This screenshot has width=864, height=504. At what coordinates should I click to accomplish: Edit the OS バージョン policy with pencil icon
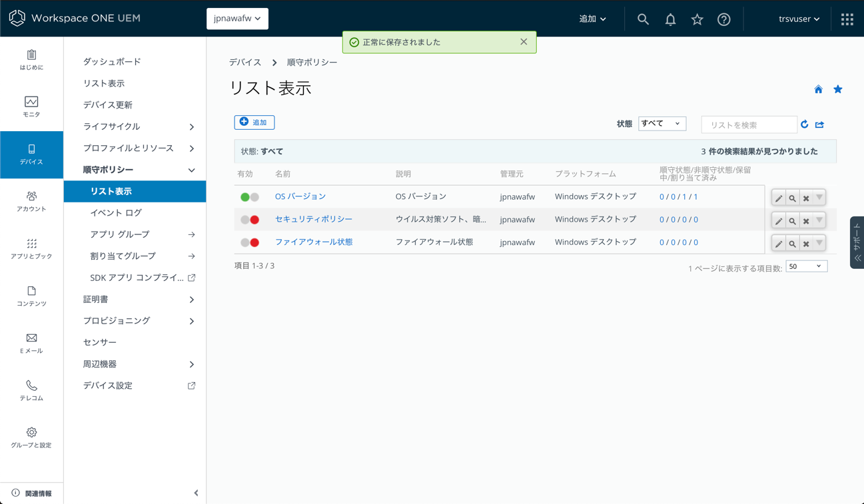779,198
